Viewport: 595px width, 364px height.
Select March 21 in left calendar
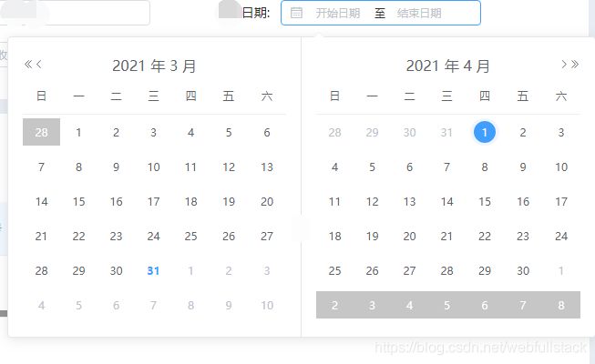tap(41, 237)
